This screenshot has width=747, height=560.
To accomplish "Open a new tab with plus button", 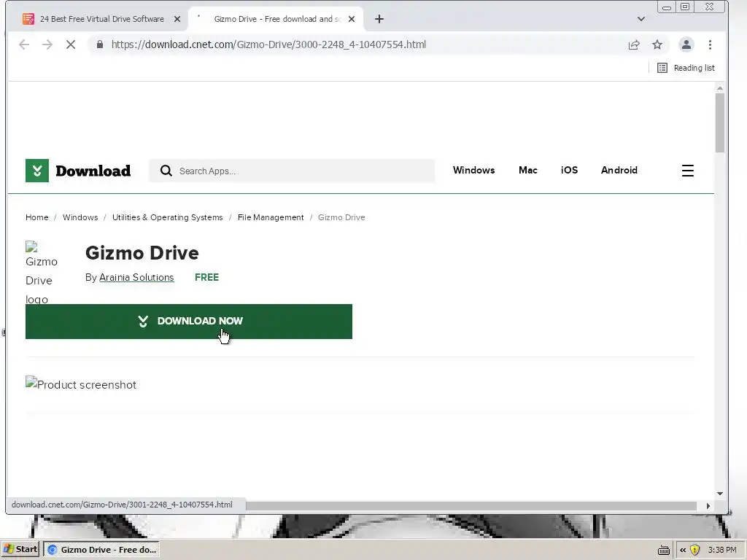I will click(379, 19).
